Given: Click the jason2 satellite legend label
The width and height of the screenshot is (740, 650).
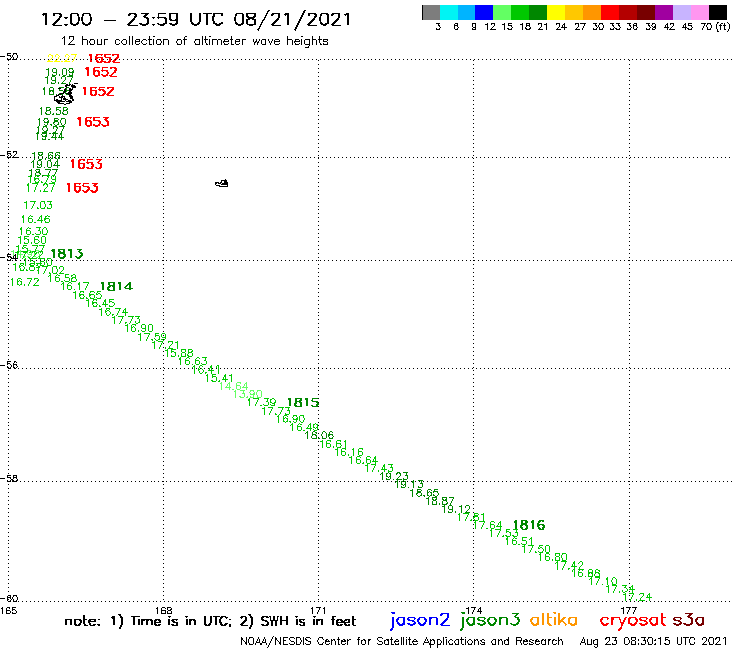Looking at the screenshot, I should coord(420,620).
